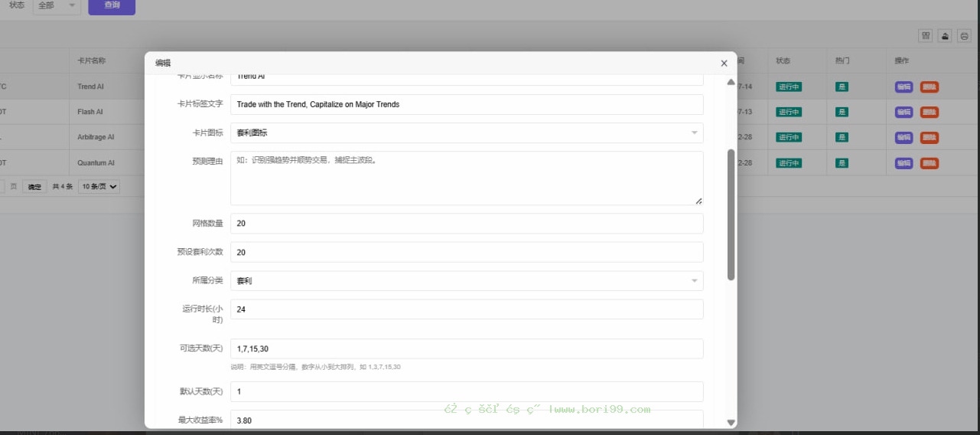980x435 pixels.
Task: Click the 默认天数(天) input field
Action: click(x=467, y=391)
